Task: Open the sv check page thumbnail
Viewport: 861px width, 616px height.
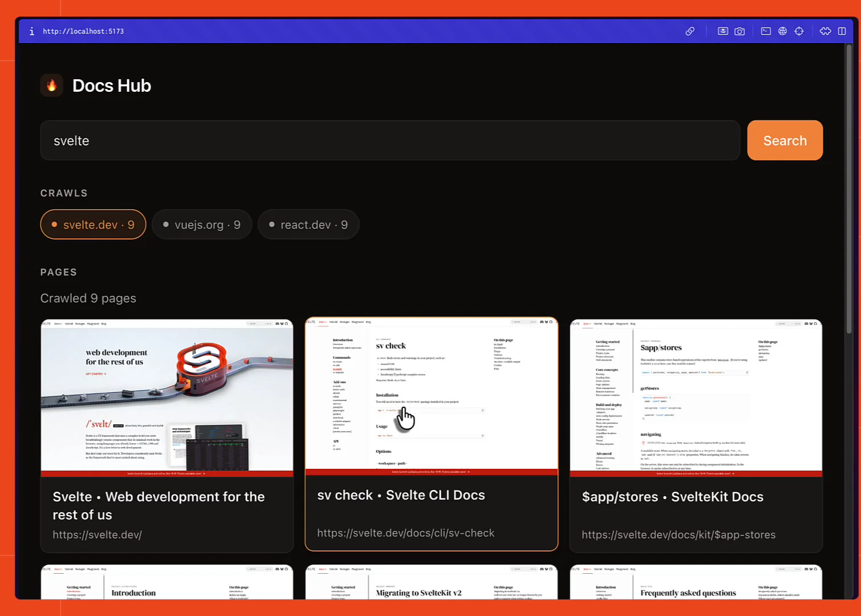Action: [x=432, y=396]
